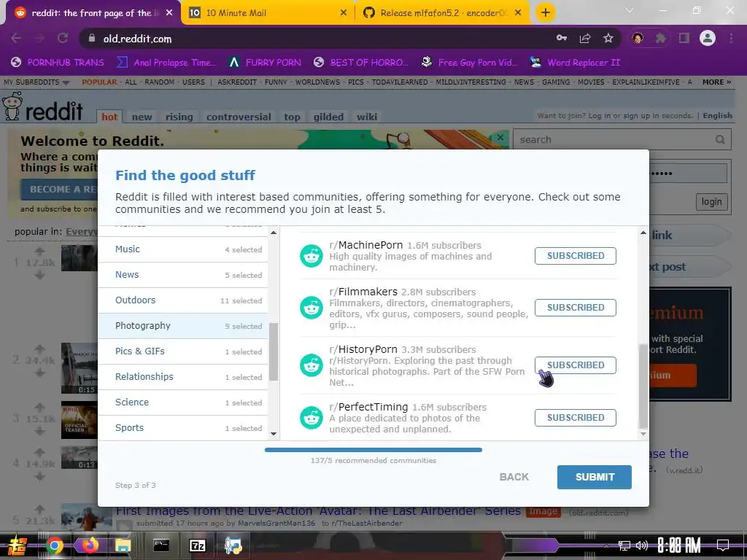The image size is (747, 560).
Task: Close the 10 Minute Mail tab
Action: (344, 13)
